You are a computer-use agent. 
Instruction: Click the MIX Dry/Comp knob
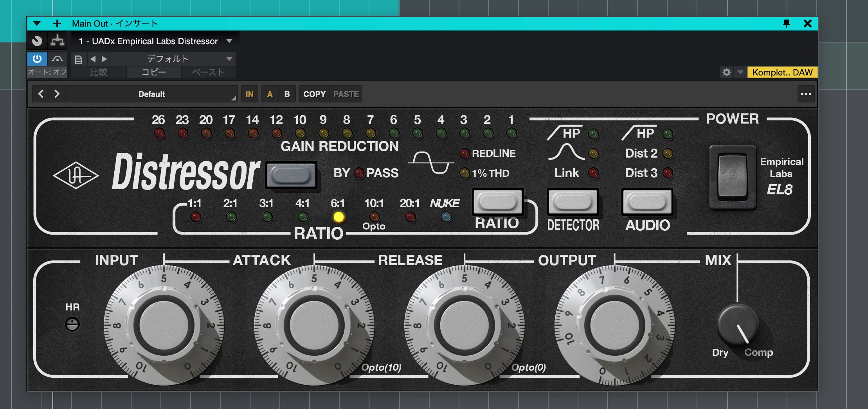[x=738, y=325]
